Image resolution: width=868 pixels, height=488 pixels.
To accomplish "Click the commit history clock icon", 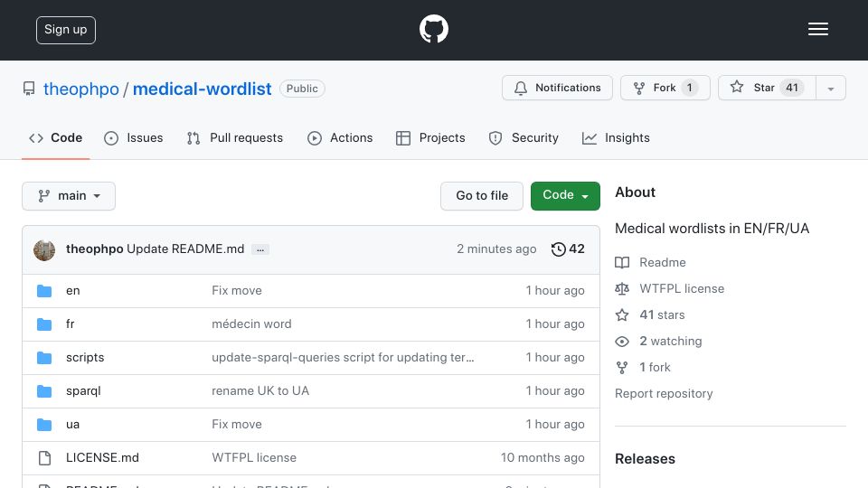I will 558,249.
